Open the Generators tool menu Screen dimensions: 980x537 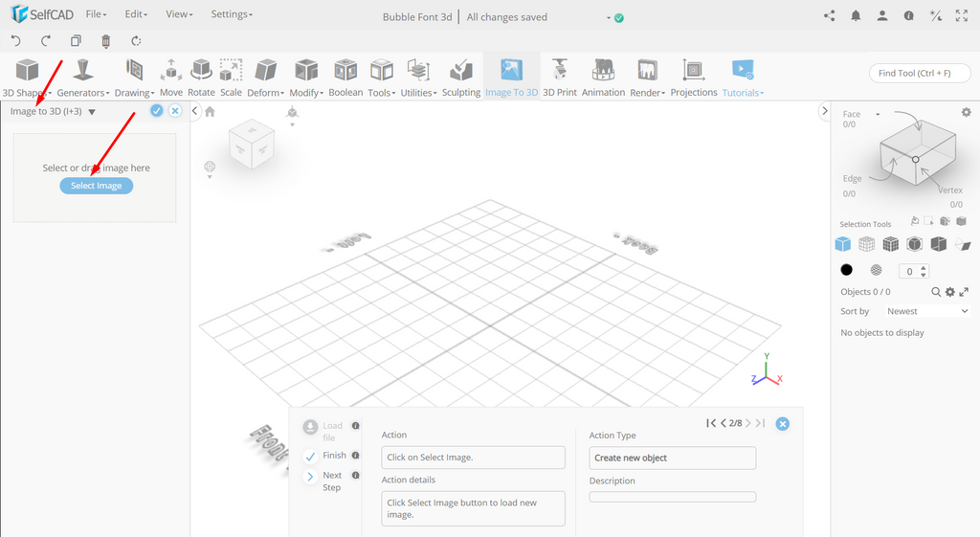coord(82,78)
